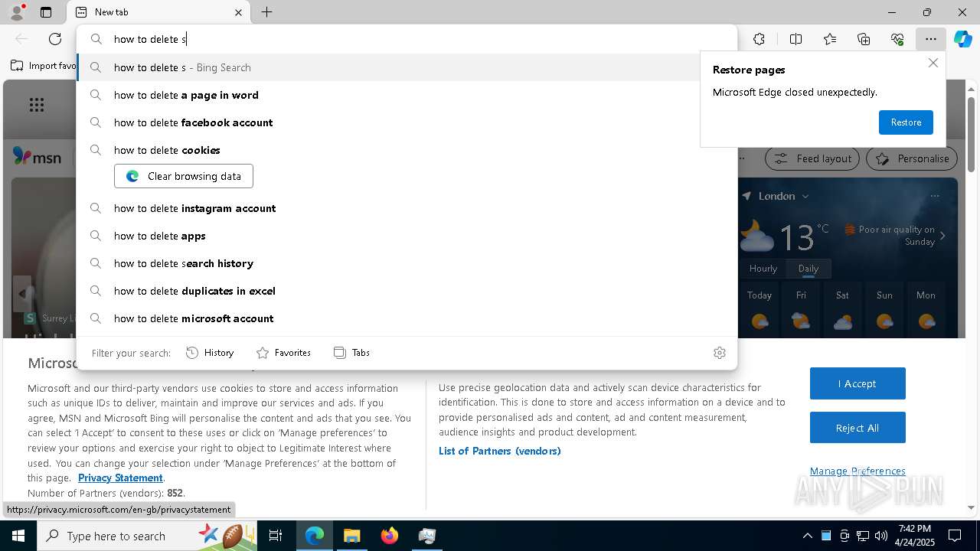Click the address bar search field
This screenshot has height=551, width=980.
(x=407, y=39)
